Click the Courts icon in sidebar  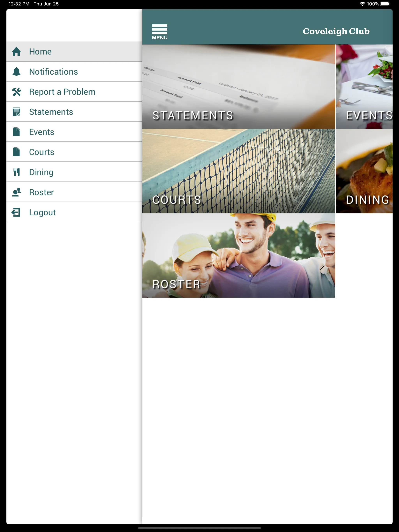[17, 152]
